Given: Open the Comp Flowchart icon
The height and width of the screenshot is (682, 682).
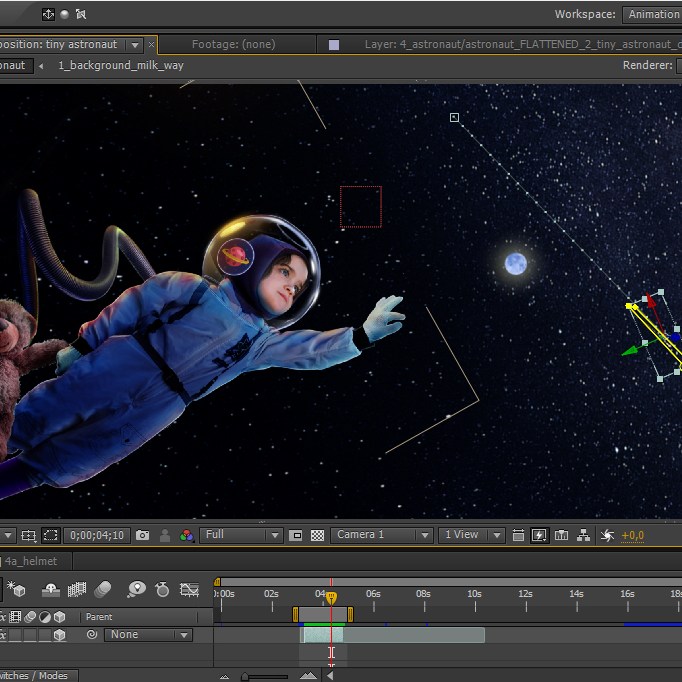Looking at the screenshot, I should (x=584, y=536).
